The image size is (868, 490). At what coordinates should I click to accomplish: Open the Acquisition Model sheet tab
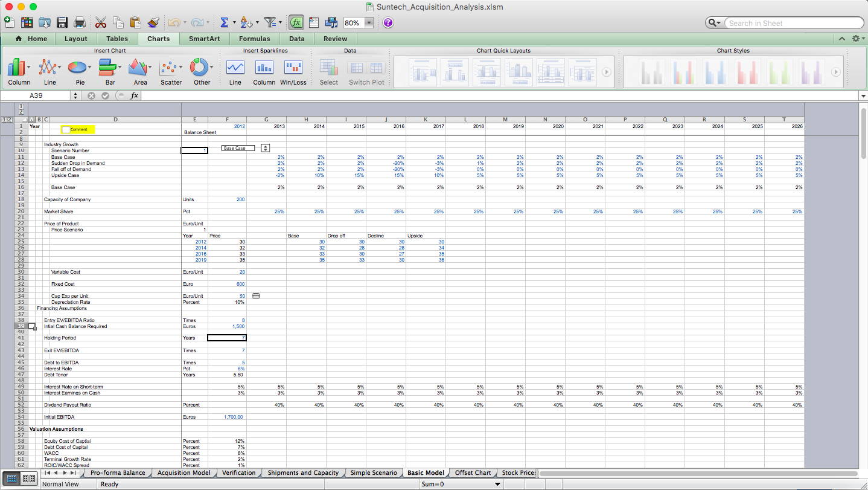pyautogui.click(x=183, y=472)
